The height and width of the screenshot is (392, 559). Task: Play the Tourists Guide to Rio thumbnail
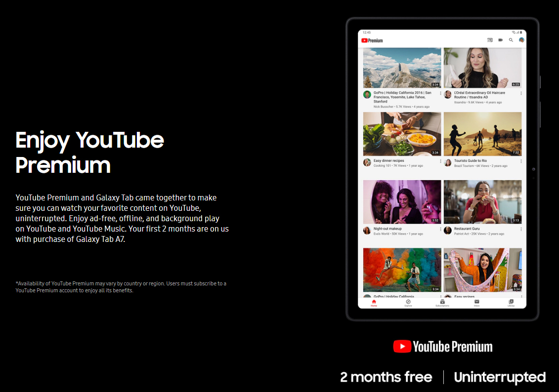[482, 134]
